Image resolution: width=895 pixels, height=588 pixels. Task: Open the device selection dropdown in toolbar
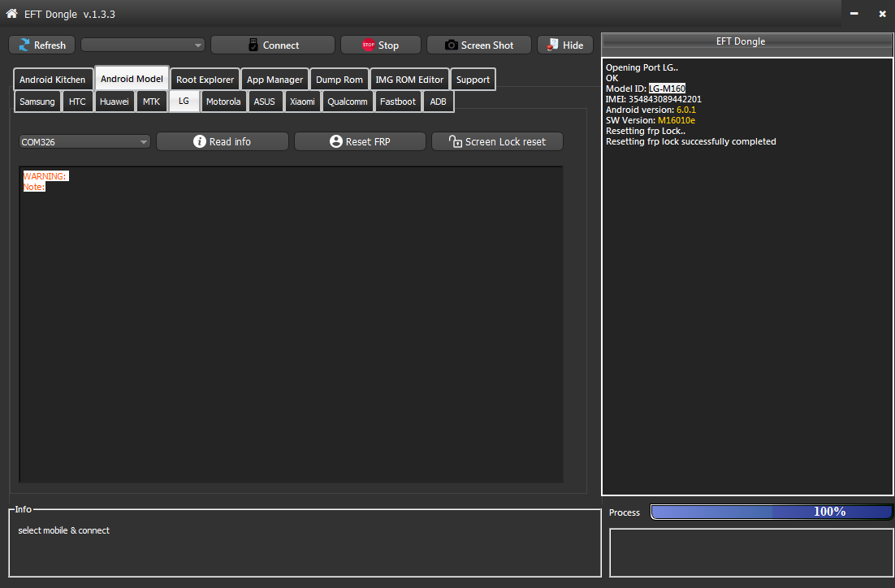coord(143,45)
